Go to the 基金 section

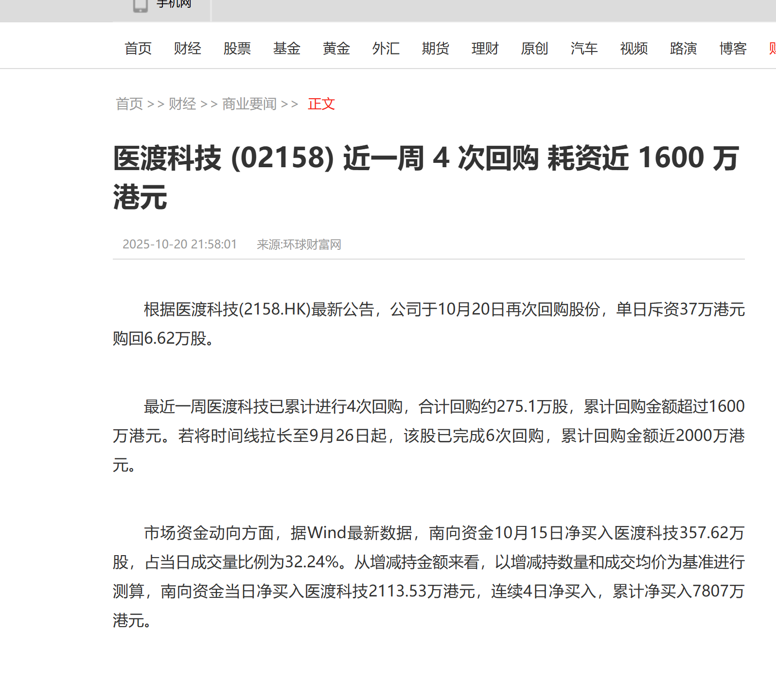287,49
